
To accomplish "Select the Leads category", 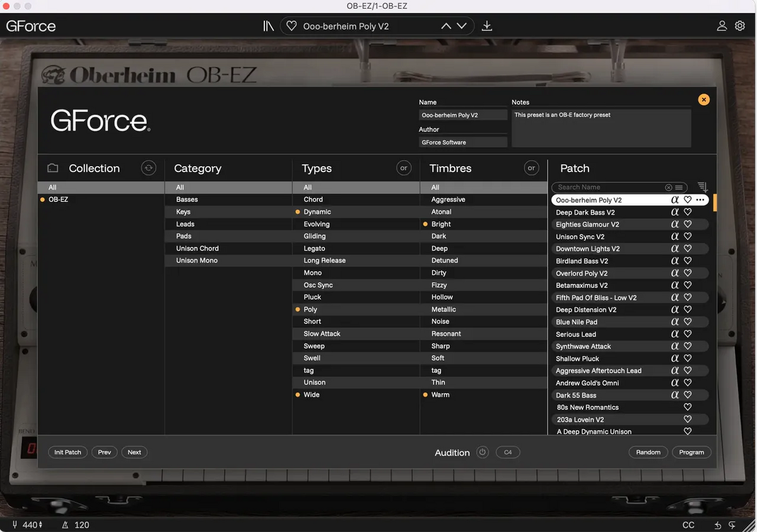I will (x=228, y=224).
